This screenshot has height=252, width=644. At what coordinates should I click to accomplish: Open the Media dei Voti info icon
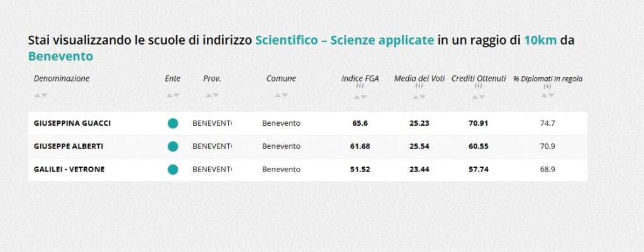(419, 85)
